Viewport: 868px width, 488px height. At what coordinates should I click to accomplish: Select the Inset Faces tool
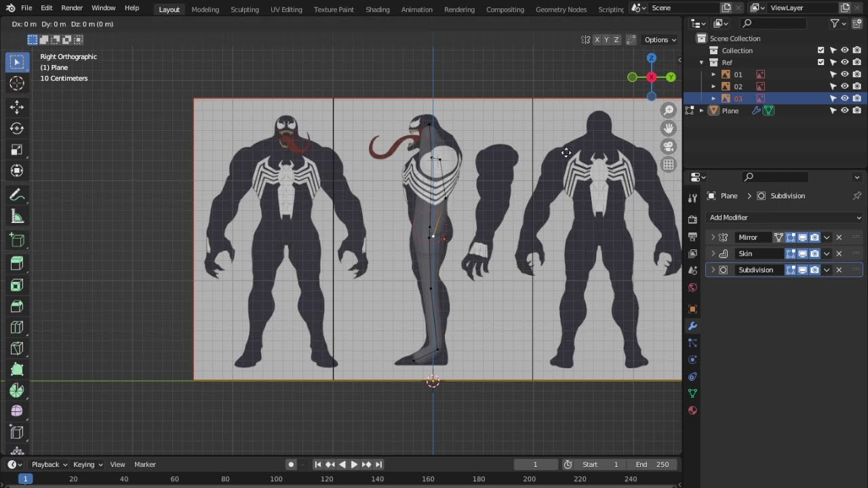tap(17, 285)
